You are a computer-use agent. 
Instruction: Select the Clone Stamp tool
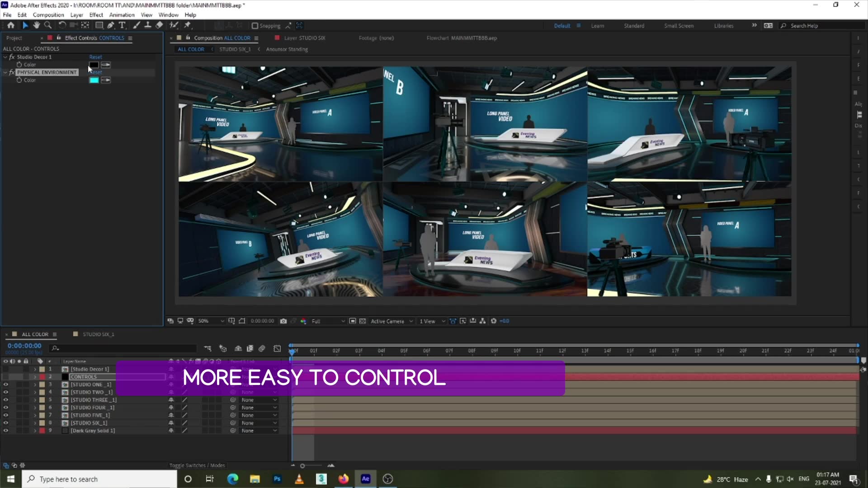(148, 25)
